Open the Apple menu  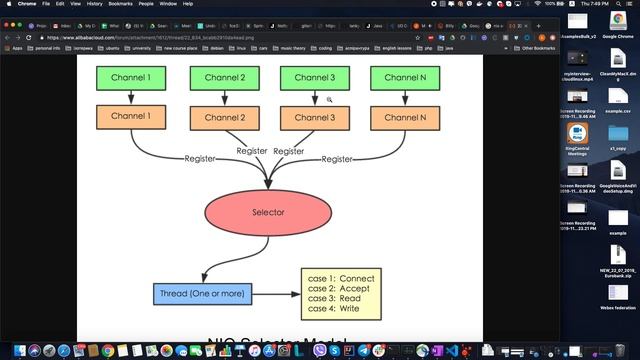pos(9,4)
